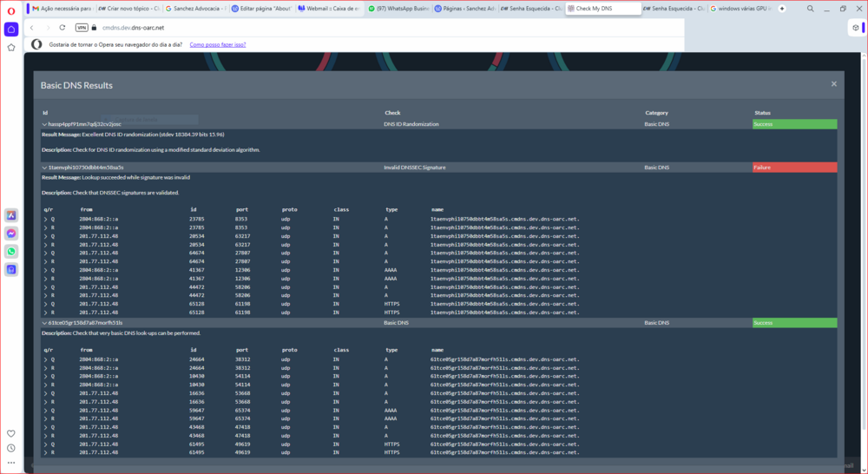Open a new tab with plus button

pos(783,9)
